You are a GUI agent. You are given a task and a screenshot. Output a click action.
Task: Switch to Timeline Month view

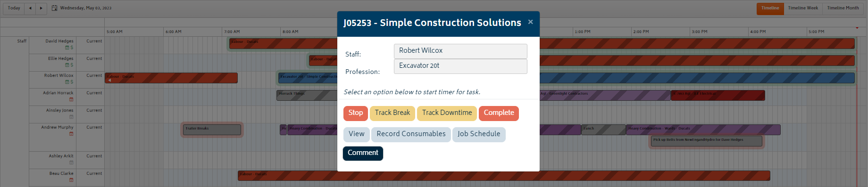(843, 8)
